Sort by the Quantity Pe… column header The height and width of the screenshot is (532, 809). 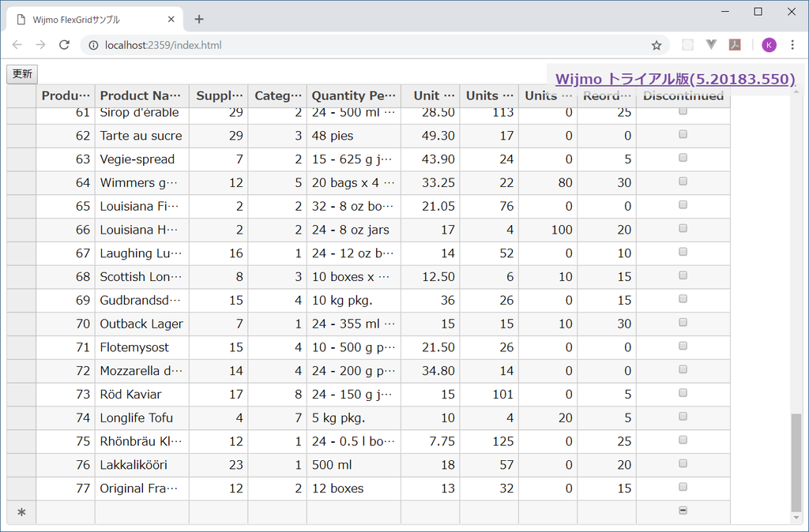tap(354, 96)
